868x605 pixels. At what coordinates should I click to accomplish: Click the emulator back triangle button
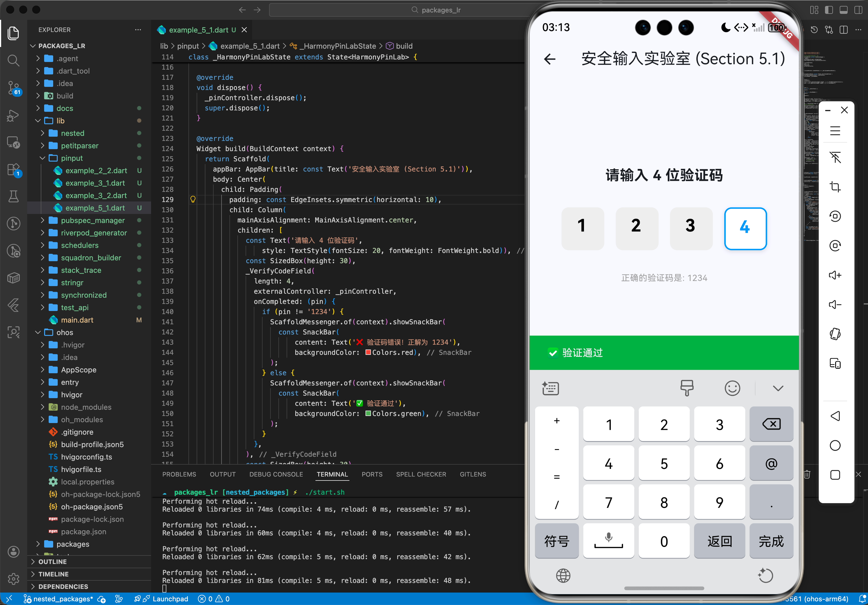(835, 416)
